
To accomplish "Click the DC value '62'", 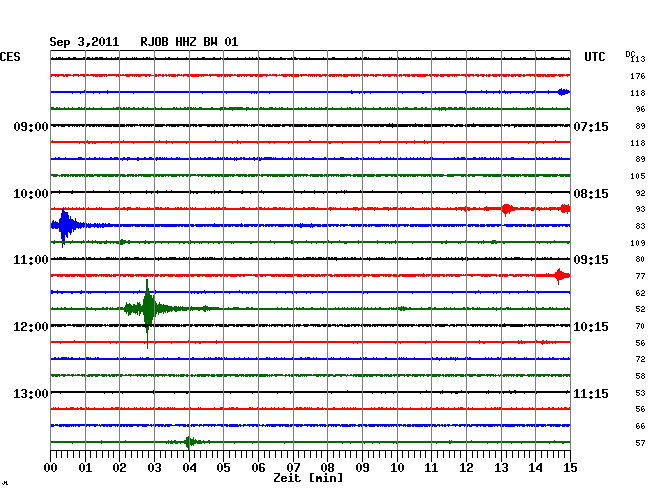I will (640, 293).
